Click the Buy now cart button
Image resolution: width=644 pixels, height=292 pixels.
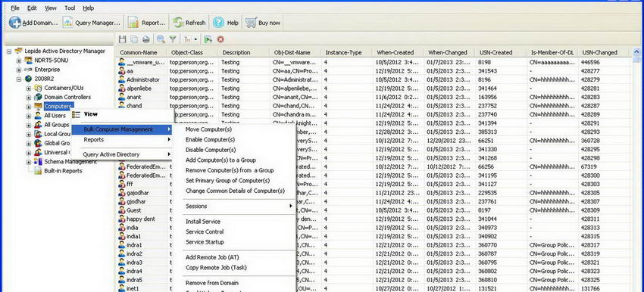pos(263,23)
